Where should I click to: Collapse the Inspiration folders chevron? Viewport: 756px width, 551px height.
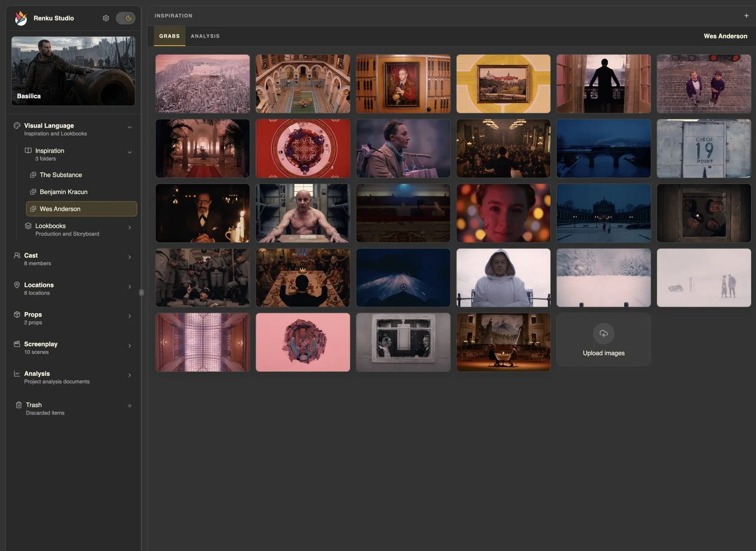pyautogui.click(x=129, y=153)
